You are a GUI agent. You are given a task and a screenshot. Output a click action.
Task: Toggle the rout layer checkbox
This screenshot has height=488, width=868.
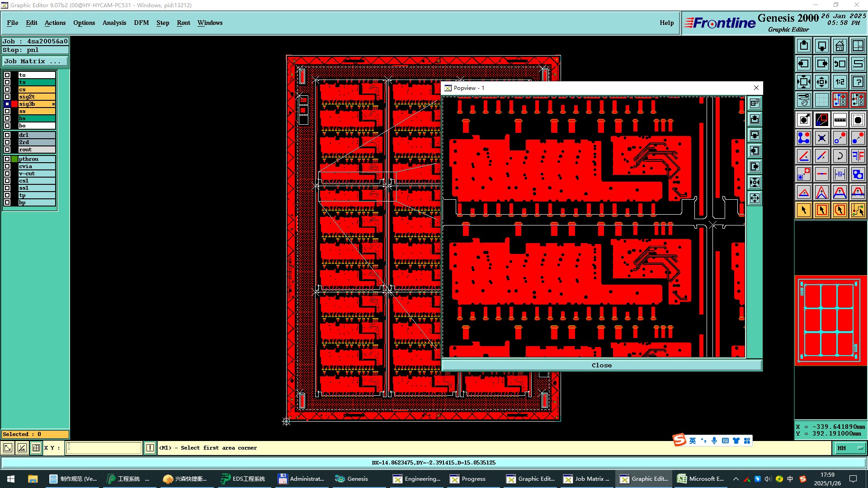(x=7, y=150)
